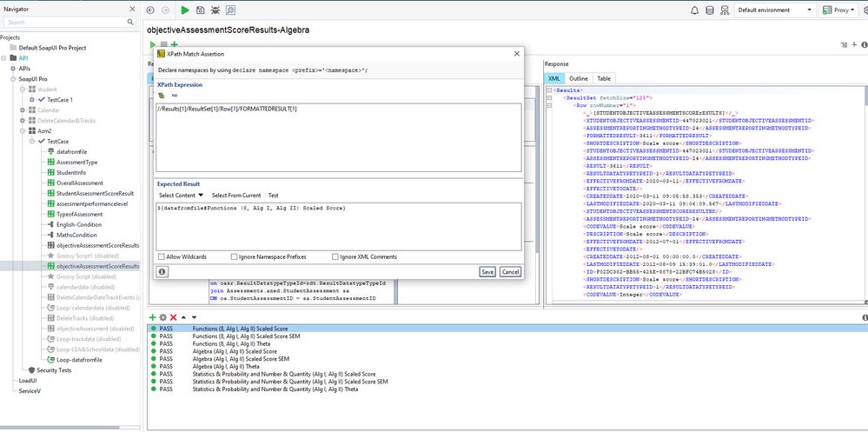Close the Navigator panel
Viewport: 868px width, 432px height.
click(x=132, y=9)
